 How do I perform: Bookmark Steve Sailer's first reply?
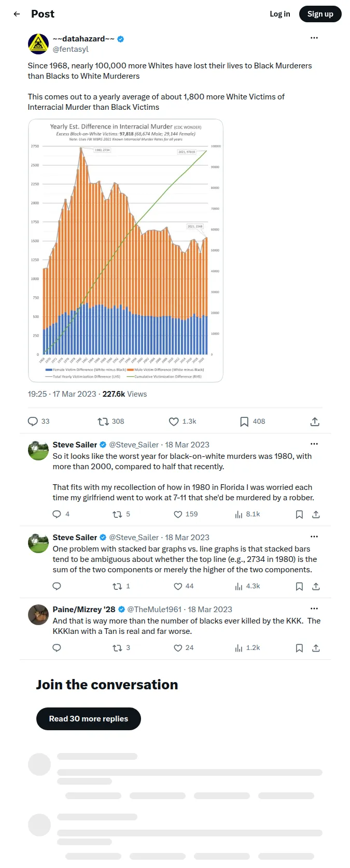click(x=299, y=514)
